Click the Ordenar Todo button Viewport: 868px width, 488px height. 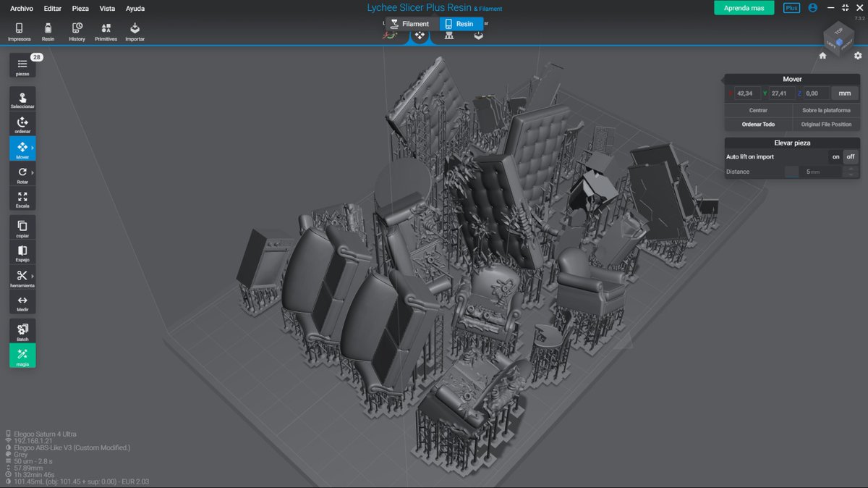coord(759,125)
